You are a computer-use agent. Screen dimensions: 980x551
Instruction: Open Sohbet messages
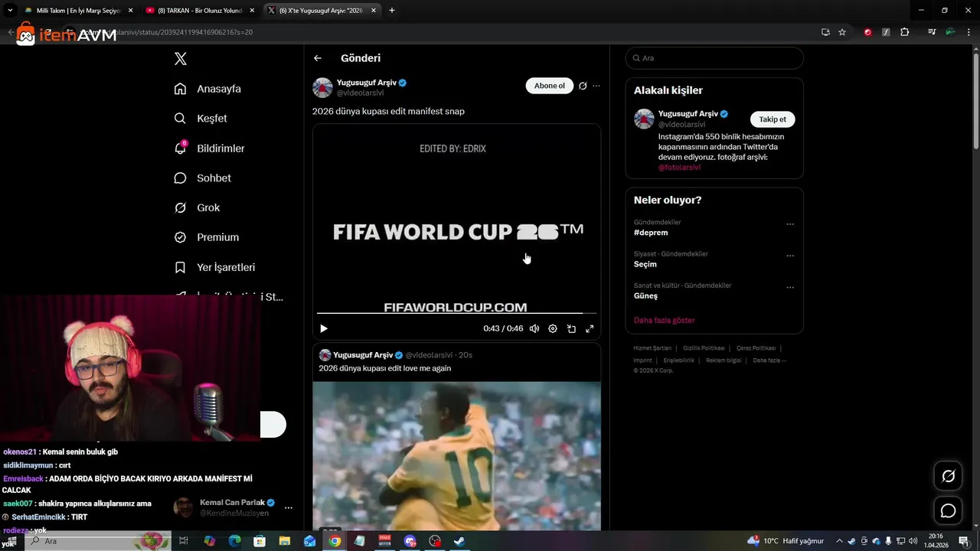[202, 178]
